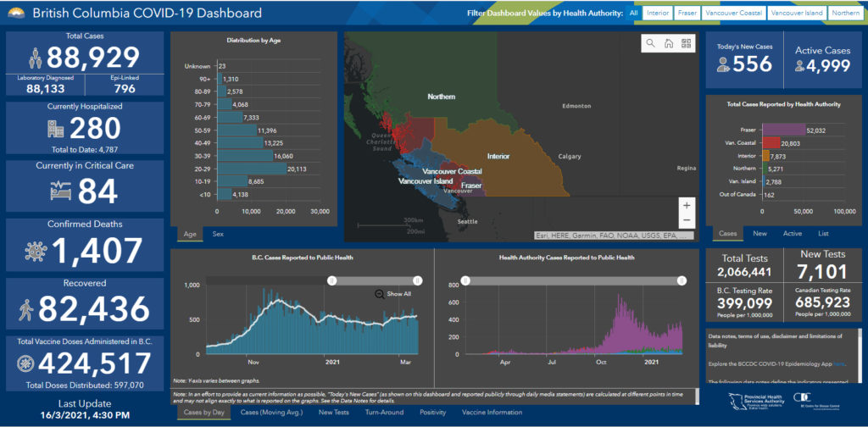Open the map search tool
This screenshot has width=868, height=427.
click(x=650, y=44)
